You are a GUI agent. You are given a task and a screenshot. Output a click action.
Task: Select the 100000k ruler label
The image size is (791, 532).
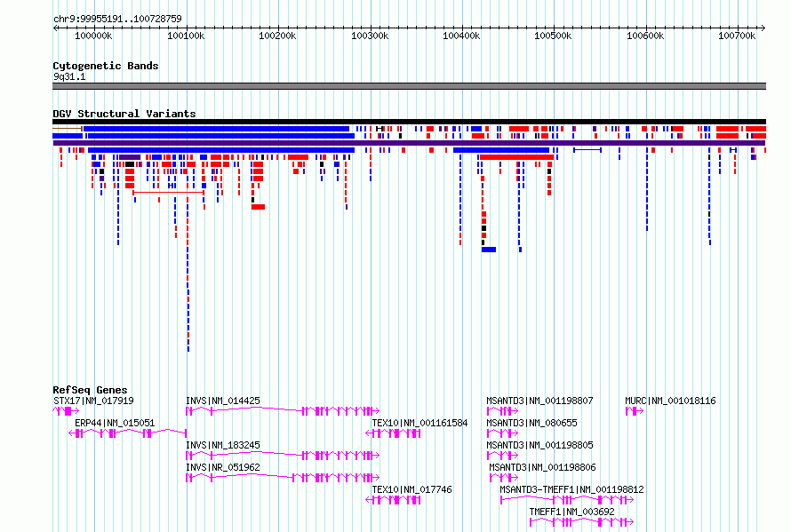click(x=93, y=36)
